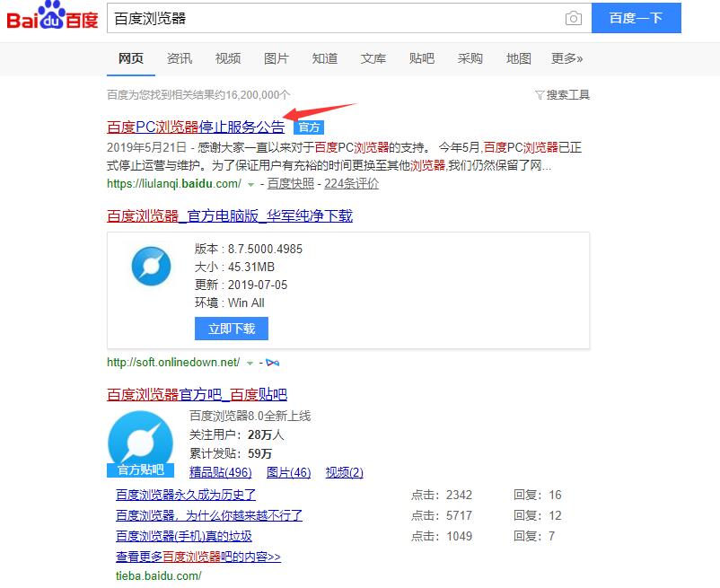Open post 百度浏览器(手机)真的垃圾
720x588 pixels.
pos(184,536)
